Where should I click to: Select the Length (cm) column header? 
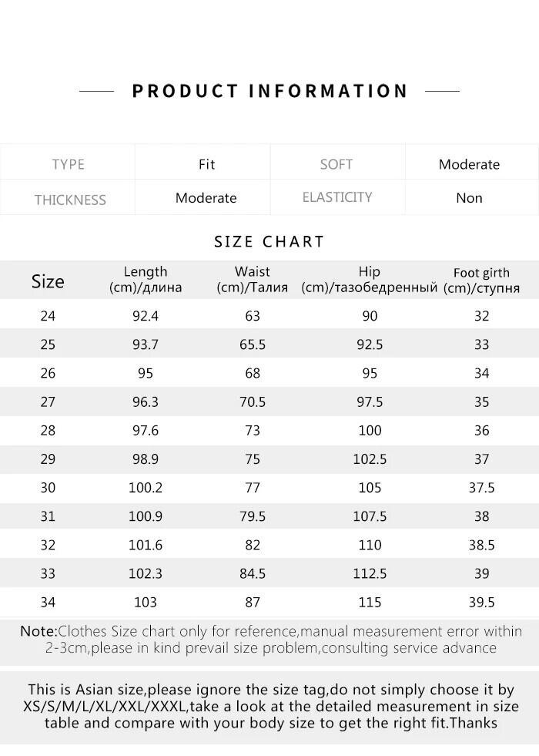pos(146,280)
